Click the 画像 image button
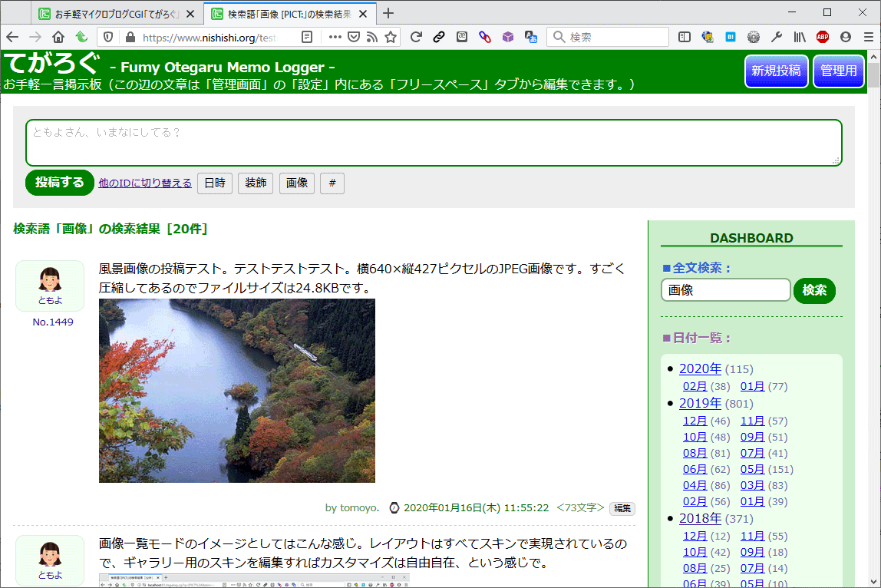The image size is (881, 588). click(297, 183)
